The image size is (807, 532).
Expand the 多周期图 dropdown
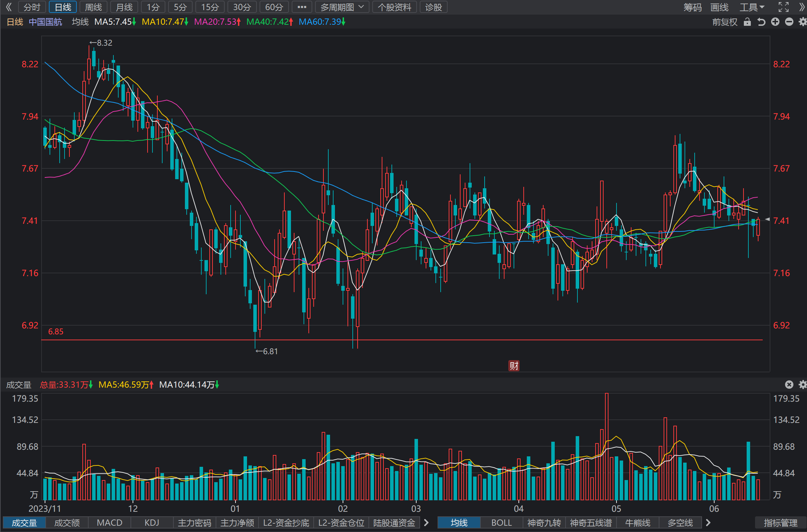[x=342, y=7]
